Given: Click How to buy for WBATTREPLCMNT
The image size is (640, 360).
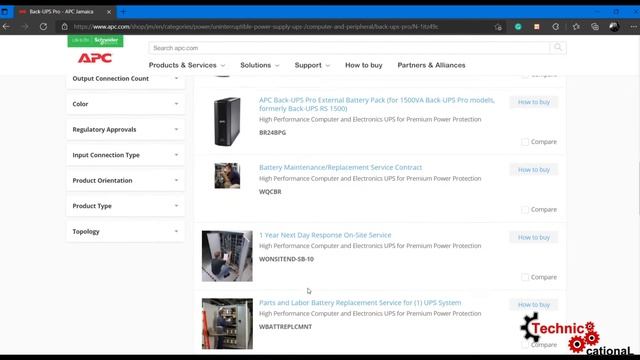Looking at the screenshot, I should (533, 305).
